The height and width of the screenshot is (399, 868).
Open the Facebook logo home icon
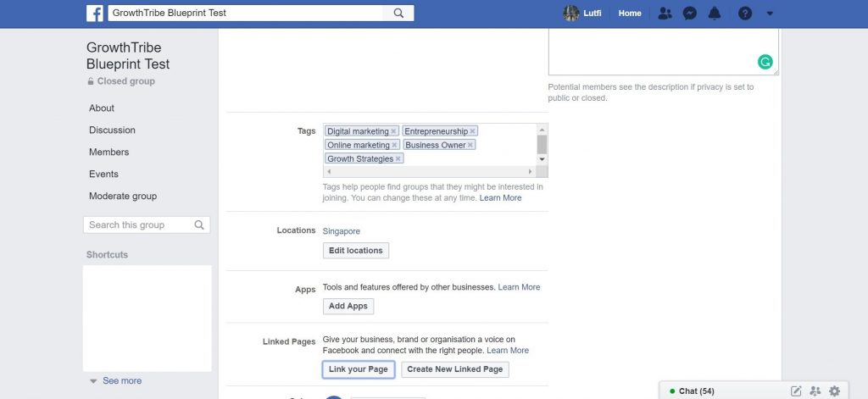[x=95, y=14]
